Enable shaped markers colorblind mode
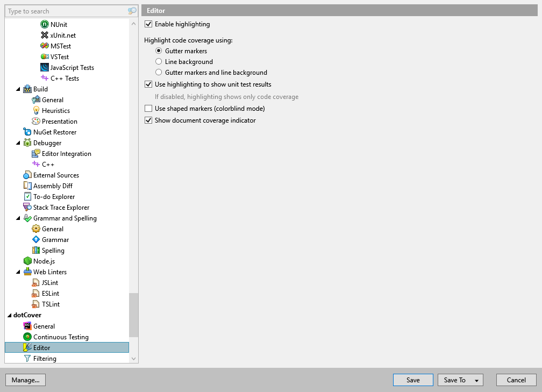This screenshot has width=542, height=392. click(x=148, y=108)
